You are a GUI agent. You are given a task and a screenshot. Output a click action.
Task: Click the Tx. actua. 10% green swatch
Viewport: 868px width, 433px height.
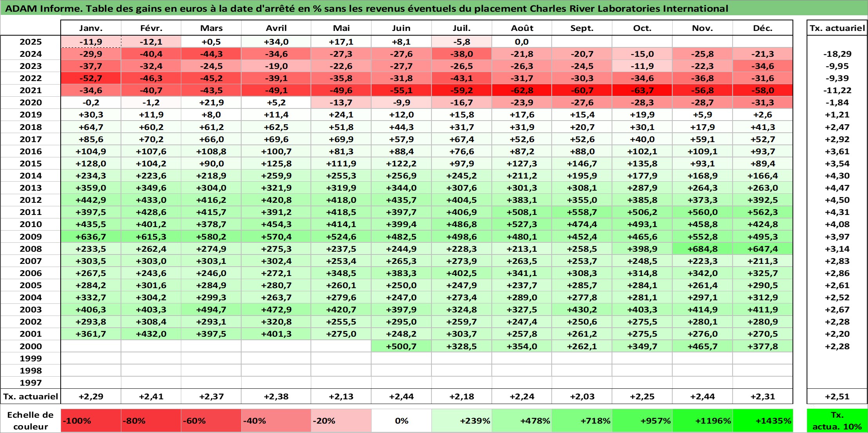[837, 420]
